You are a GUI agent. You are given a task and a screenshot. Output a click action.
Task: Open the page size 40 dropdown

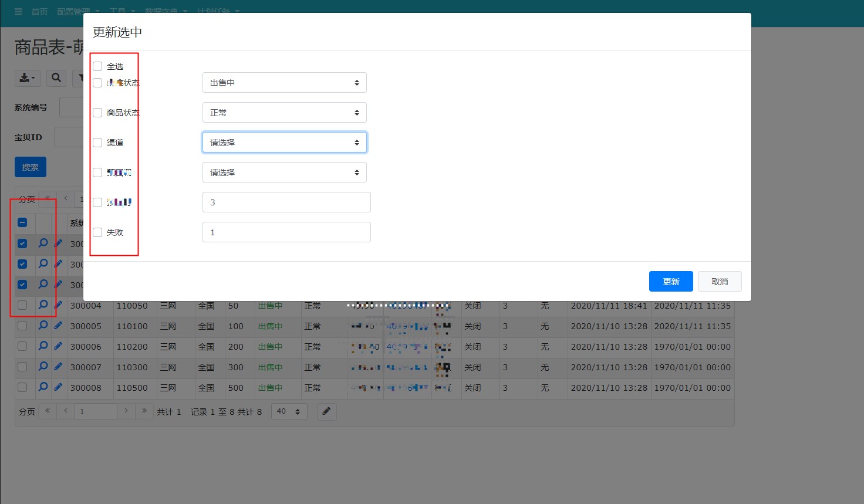tap(289, 411)
